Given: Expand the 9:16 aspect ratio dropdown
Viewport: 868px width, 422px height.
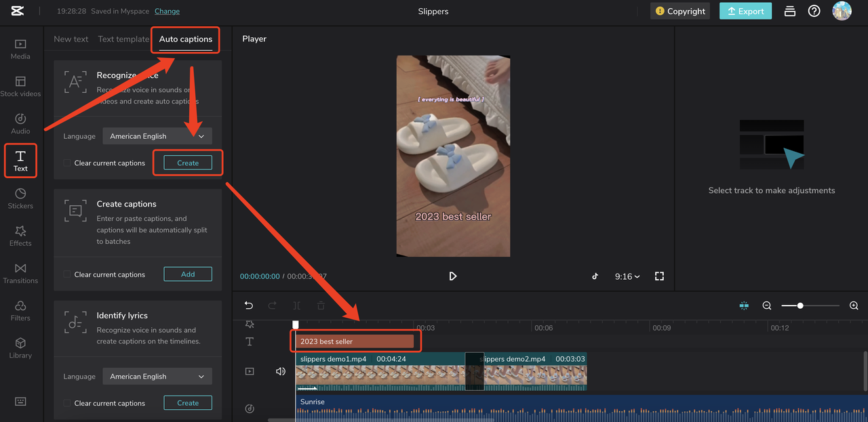Looking at the screenshot, I should pos(627,276).
